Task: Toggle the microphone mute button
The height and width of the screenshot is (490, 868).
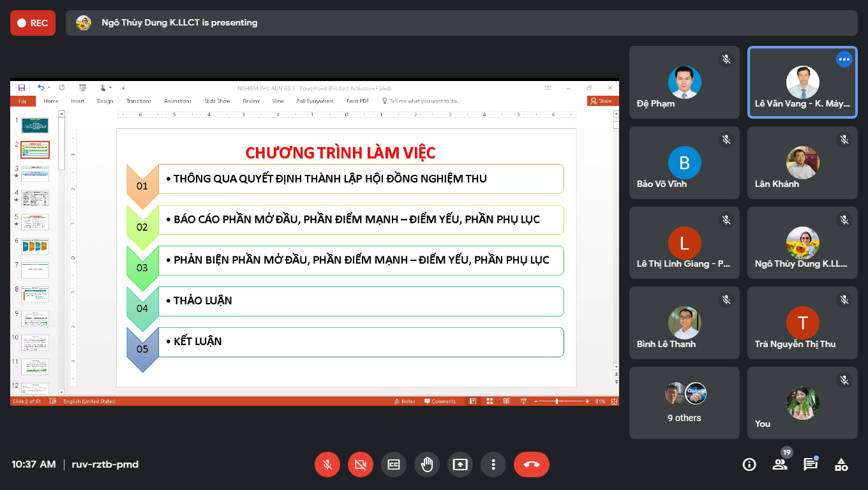Action: click(x=327, y=464)
